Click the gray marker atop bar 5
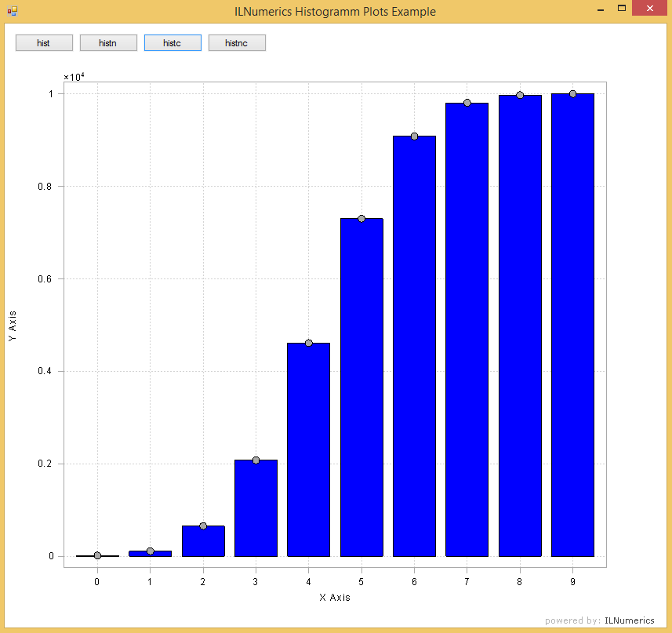Screen dimensions: 672x633 (x=361, y=219)
